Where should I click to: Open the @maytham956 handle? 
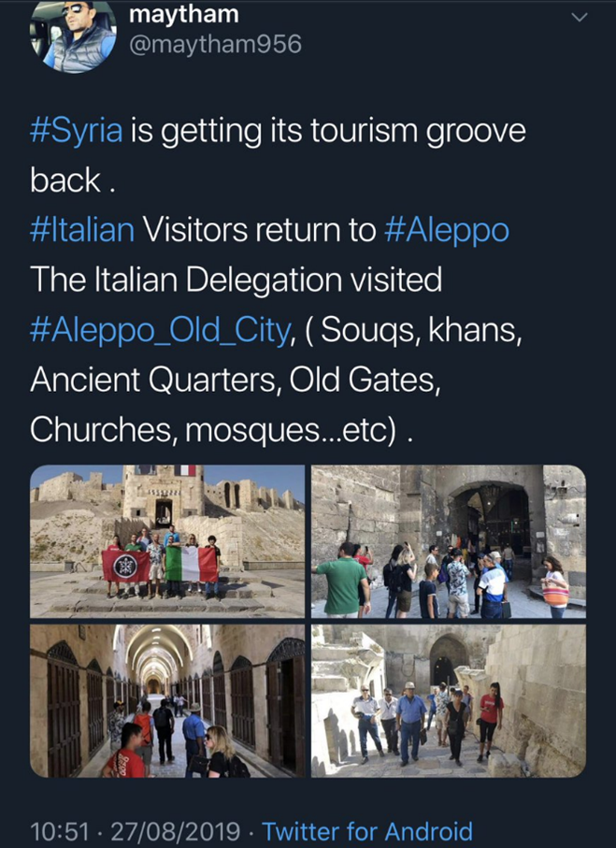coord(213,44)
